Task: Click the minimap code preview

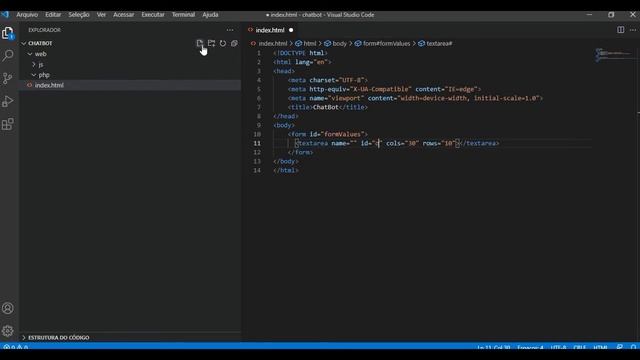Action: pos(613,55)
